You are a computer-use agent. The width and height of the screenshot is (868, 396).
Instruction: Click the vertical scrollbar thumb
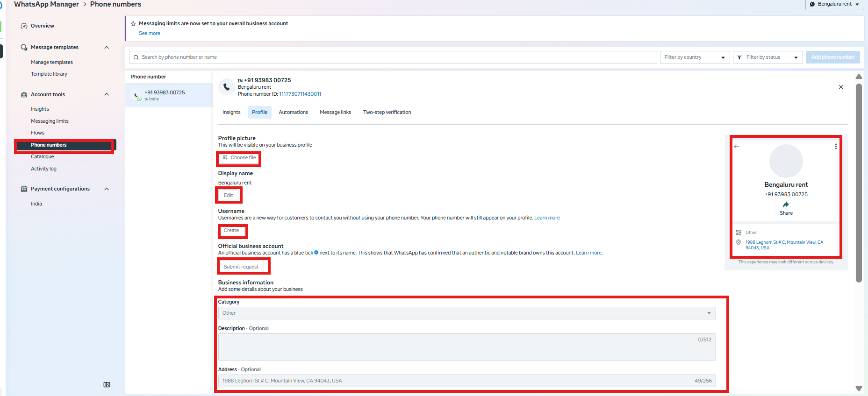click(859, 183)
